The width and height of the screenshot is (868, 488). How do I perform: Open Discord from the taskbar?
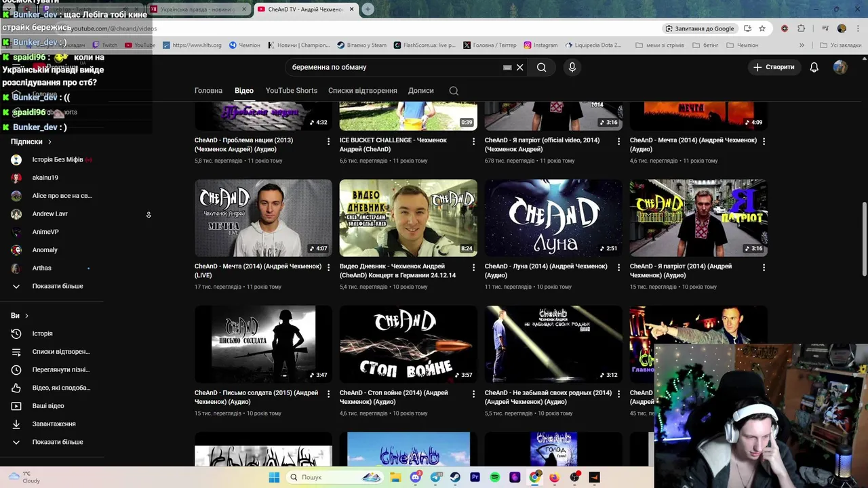coord(416,477)
